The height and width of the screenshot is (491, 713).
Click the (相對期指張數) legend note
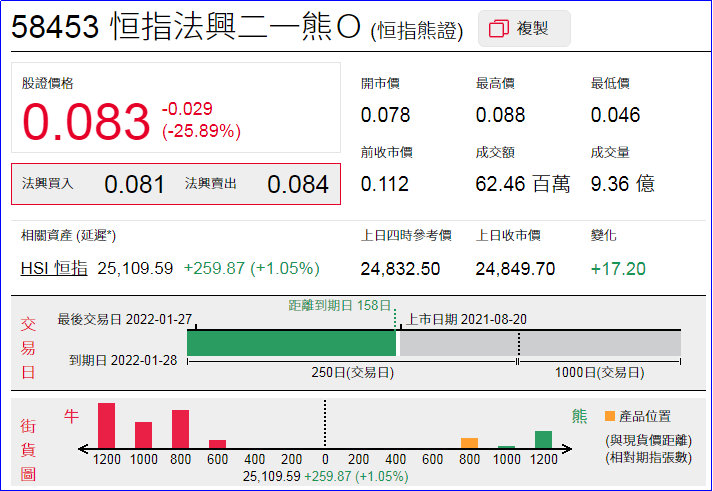648,457
